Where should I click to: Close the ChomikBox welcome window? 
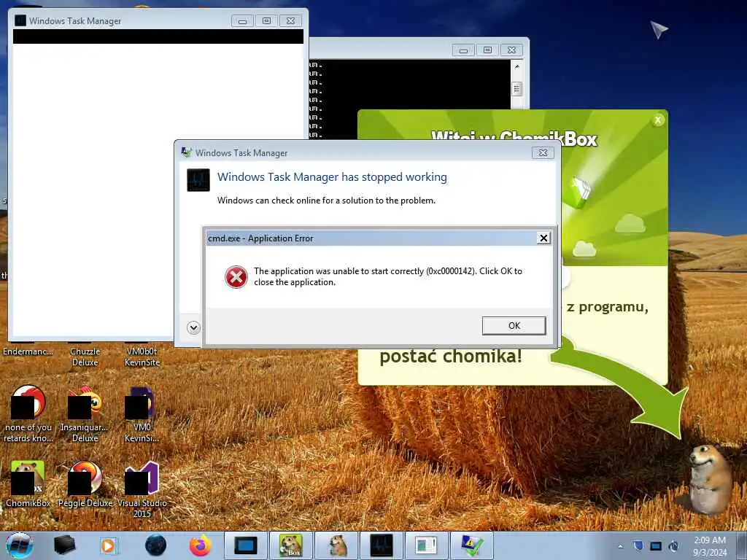coord(658,120)
